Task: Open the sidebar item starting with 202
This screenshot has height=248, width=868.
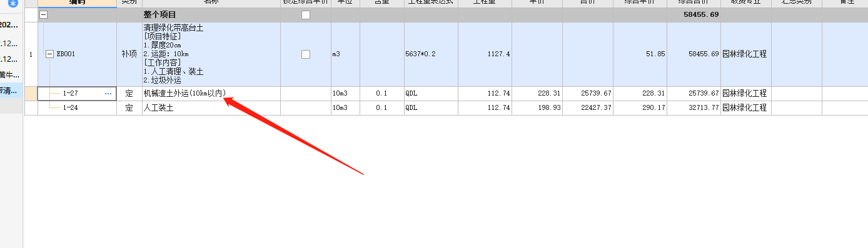Action: click(x=9, y=25)
